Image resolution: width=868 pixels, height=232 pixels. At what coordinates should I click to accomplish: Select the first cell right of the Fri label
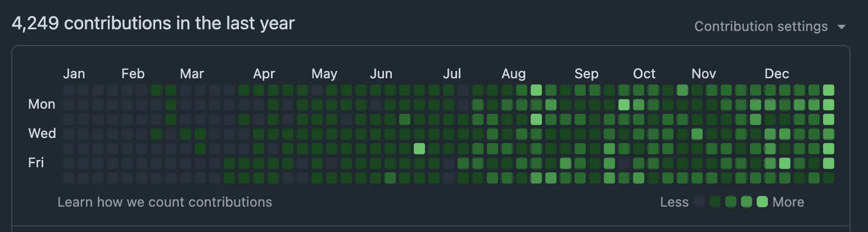(x=69, y=163)
